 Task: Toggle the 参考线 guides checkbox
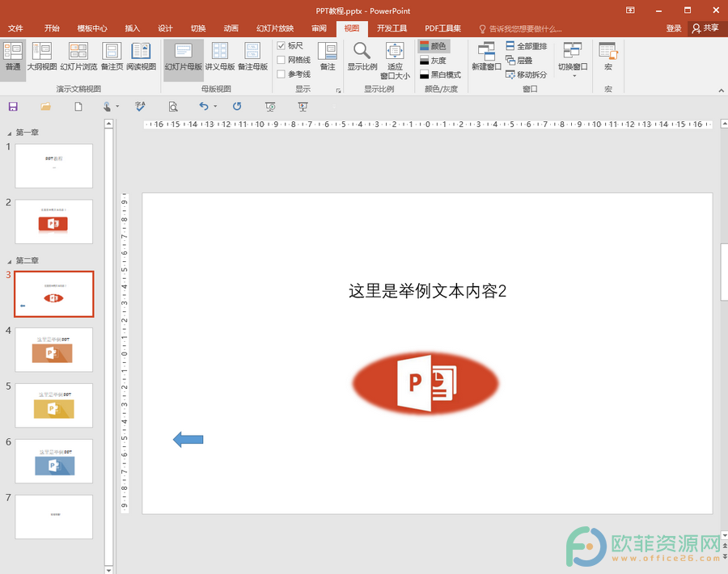(281, 74)
